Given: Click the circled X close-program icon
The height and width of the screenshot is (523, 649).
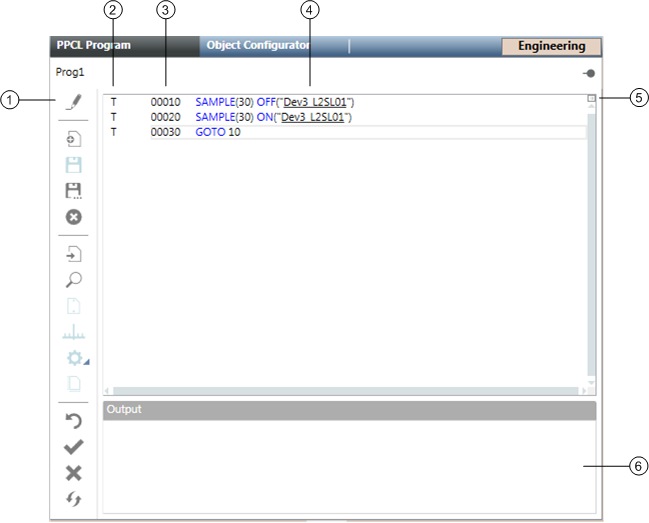Looking at the screenshot, I should click(x=73, y=216).
